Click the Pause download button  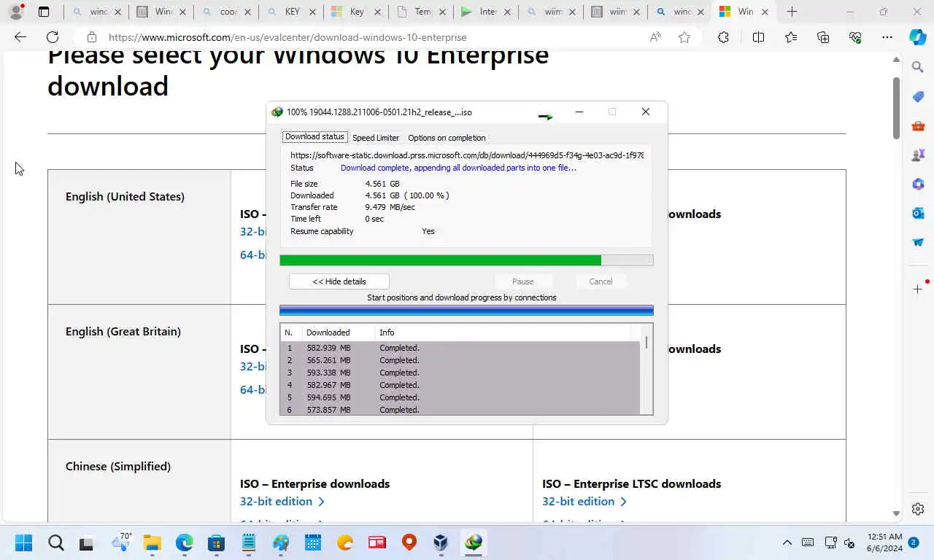pos(522,281)
